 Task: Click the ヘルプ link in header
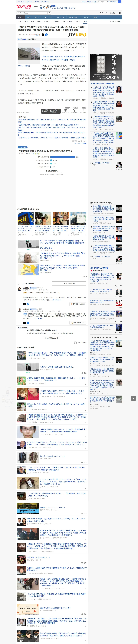[94, 2]
